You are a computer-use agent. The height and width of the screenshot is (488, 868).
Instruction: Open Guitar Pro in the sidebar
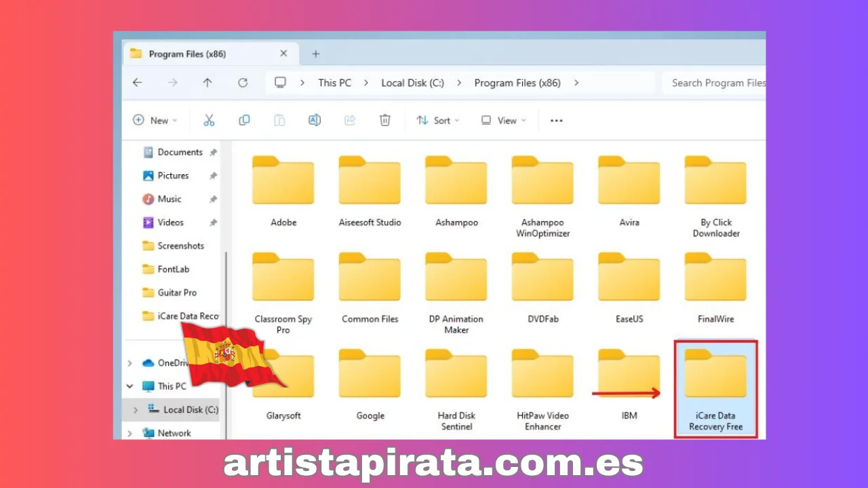click(x=177, y=293)
